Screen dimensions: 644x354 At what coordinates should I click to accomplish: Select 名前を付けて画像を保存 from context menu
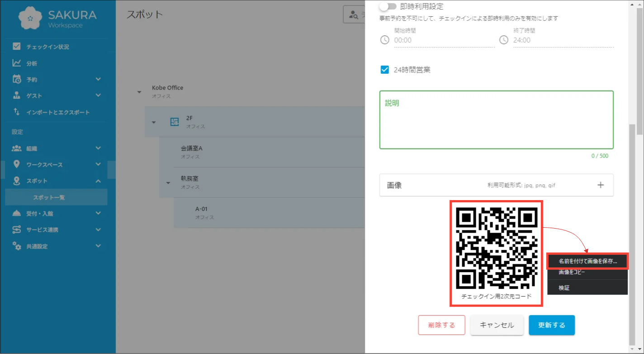click(x=587, y=261)
